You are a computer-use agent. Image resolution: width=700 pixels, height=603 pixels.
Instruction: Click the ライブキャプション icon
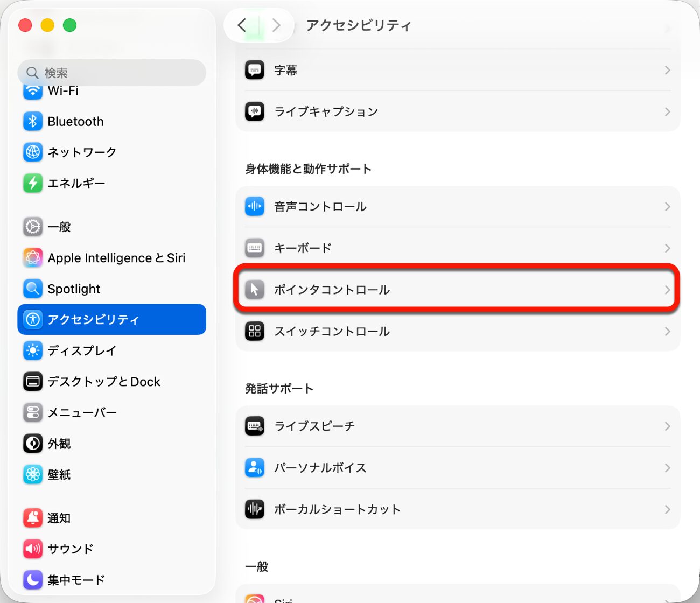point(255,111)
